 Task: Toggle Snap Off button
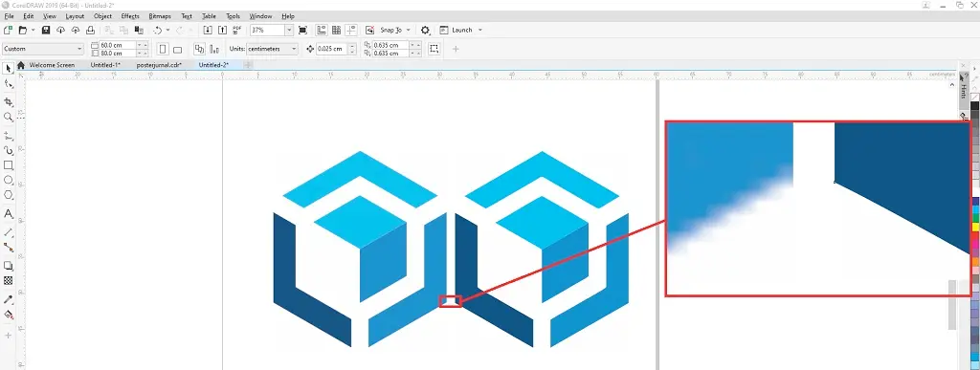pyautogui.click(x=370, y=30)
